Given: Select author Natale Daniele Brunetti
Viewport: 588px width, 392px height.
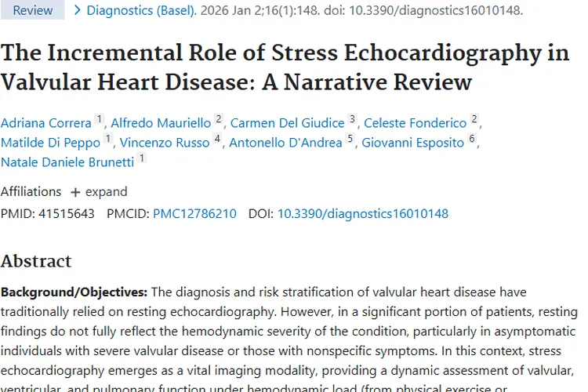Looking at the screenshot, I should (67, 162).
